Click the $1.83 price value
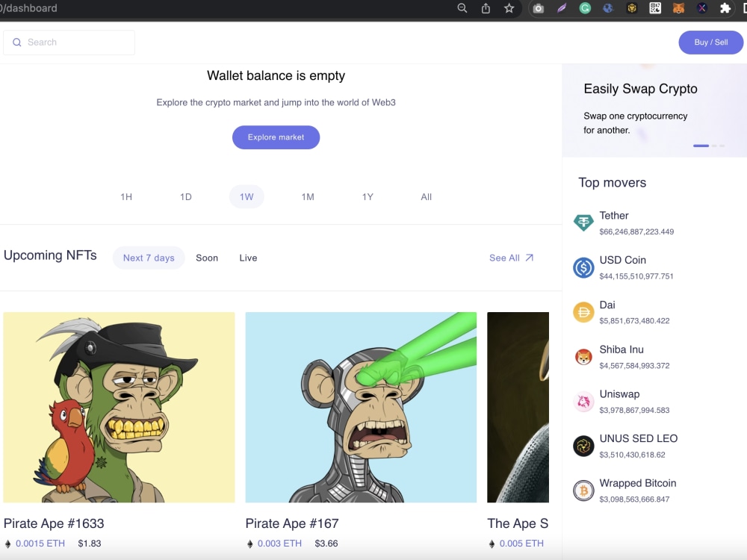 coord(90,544)
